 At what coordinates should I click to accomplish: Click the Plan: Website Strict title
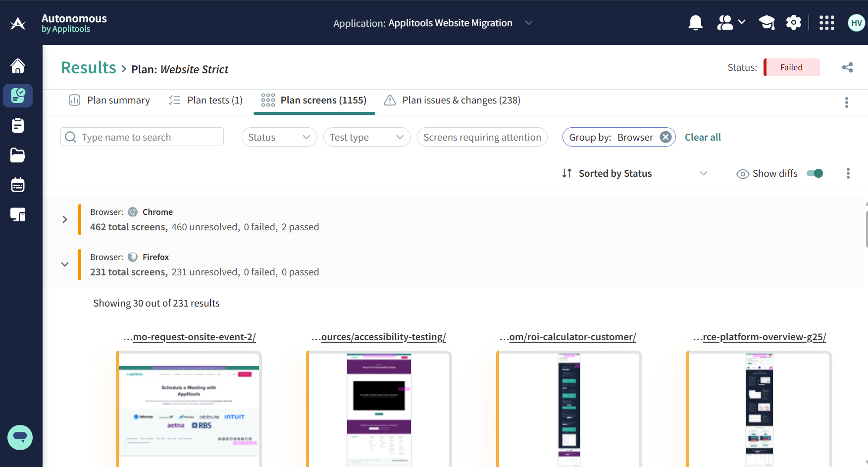click(x=180, y=69)
